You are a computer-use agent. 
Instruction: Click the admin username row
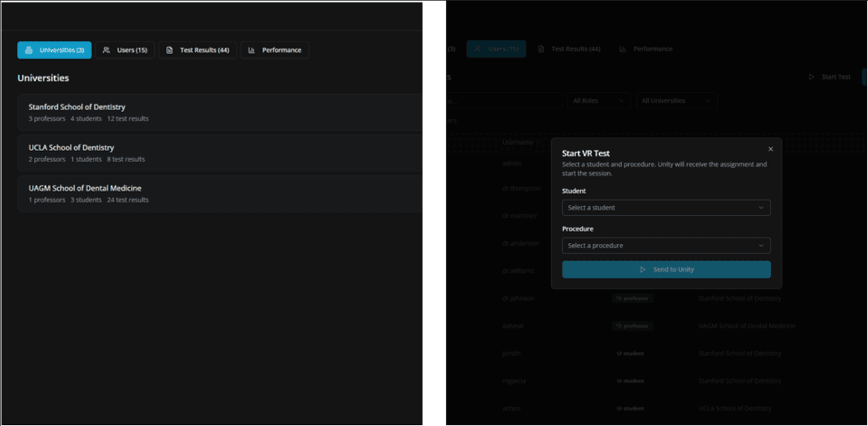pyautogui.click(x=512, y=163)
